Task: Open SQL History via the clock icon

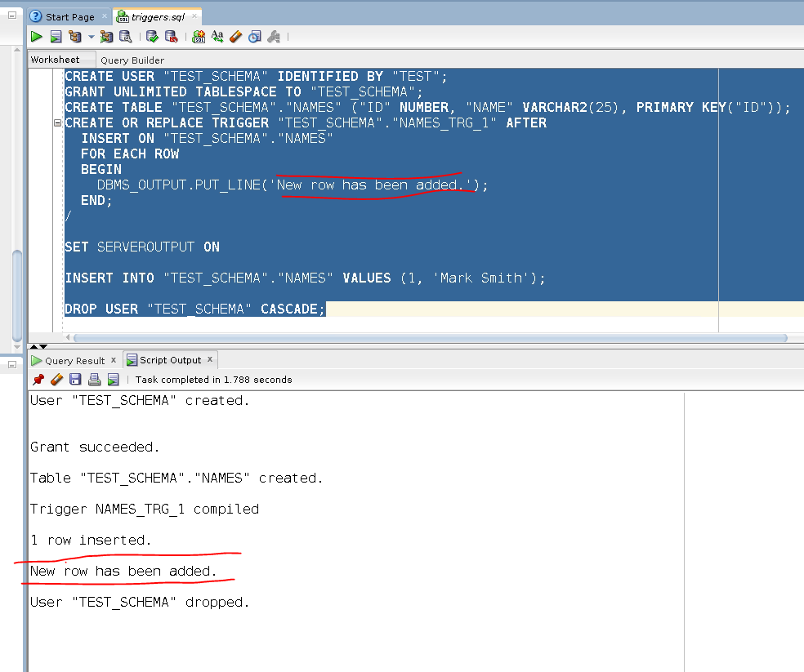Action: click(x=254, y=36)
